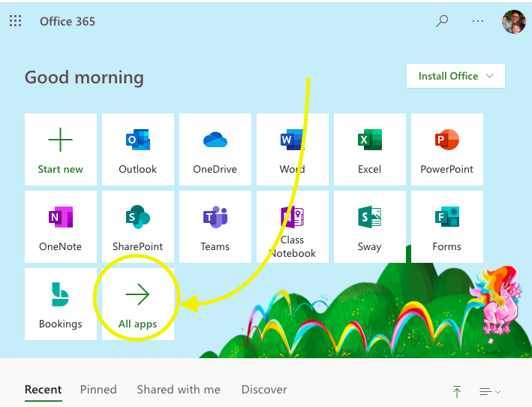Viewport: 532px width, 407px height.
Task: Click the upload arrow icon
Action: pyautogui.click(x=457, y=391)
